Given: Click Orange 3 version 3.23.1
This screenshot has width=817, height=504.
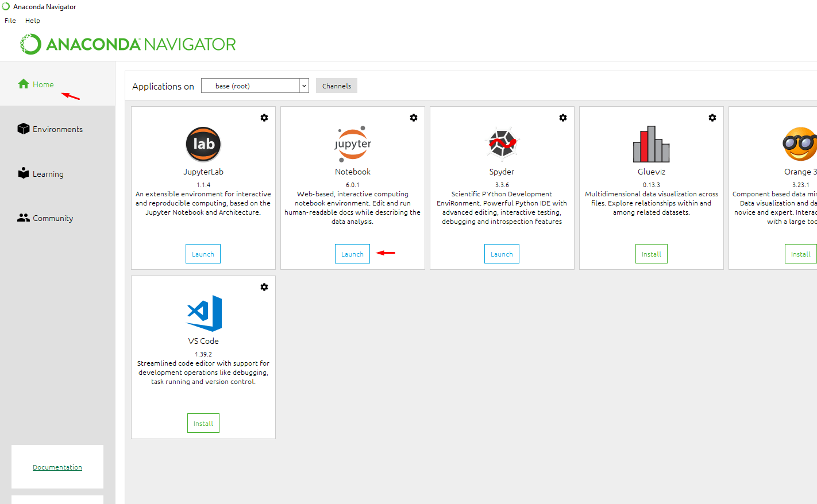Looking at the screenshot, I should pyautogui.click(x=801, y=185).
